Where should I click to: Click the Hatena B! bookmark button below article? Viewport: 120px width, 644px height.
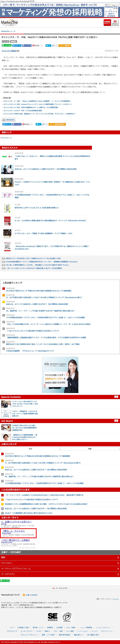click(x=38, y=124)
